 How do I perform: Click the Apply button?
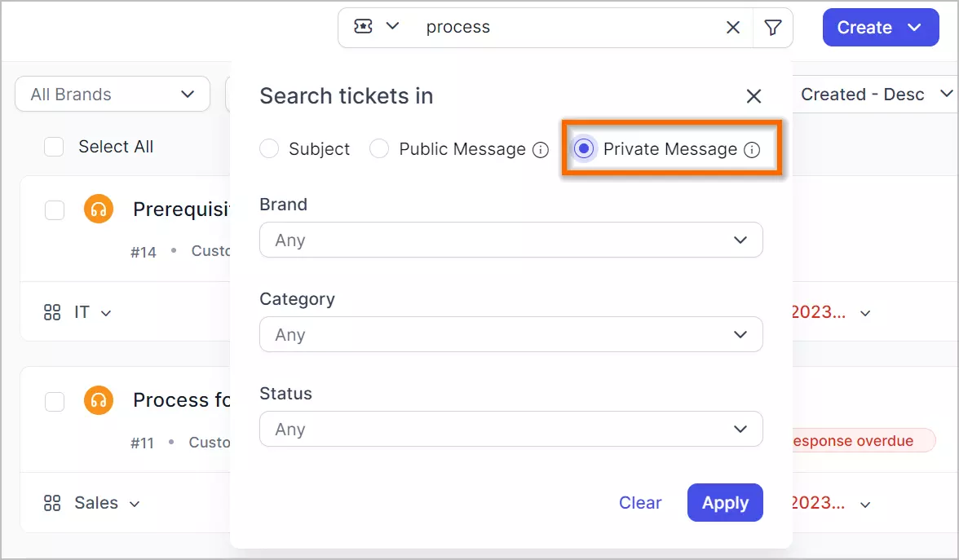coord(725,502)
